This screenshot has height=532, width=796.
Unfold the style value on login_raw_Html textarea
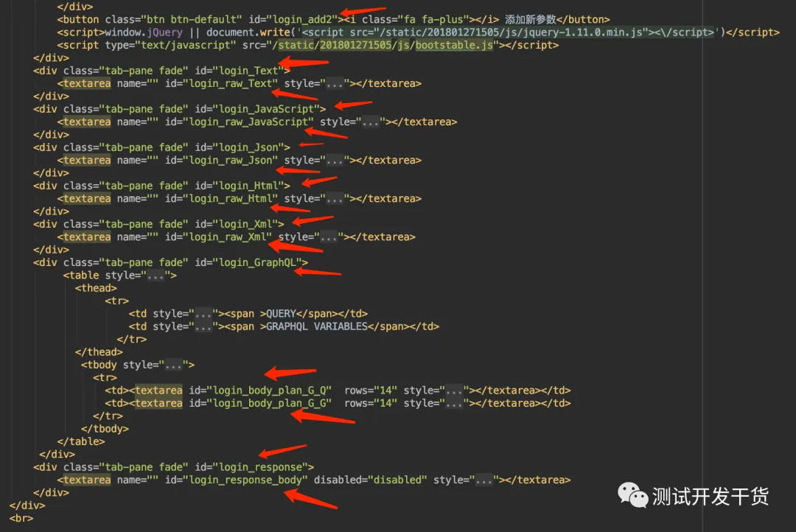(x=335, y=199)
